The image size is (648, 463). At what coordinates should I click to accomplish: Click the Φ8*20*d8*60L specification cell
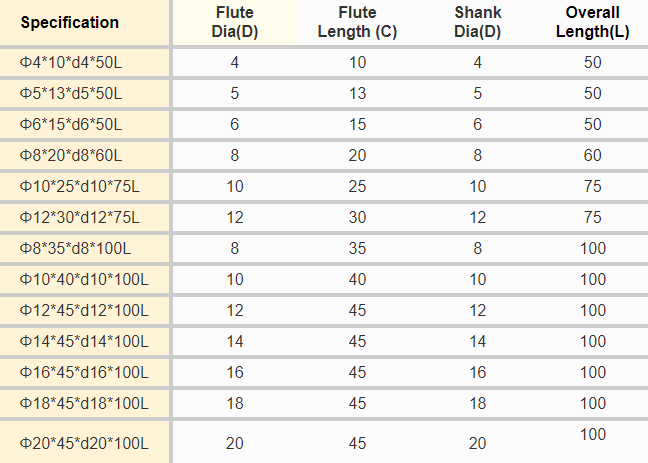(x=70, y=156)
